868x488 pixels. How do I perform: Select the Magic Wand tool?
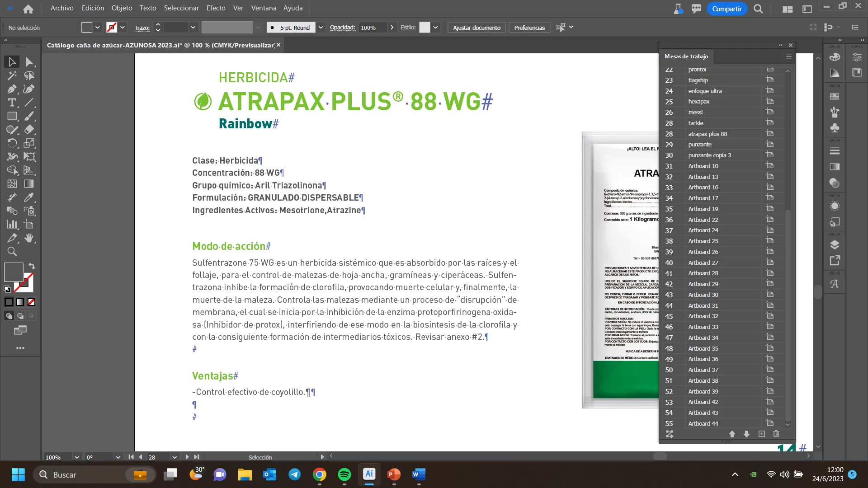[12, 75]
